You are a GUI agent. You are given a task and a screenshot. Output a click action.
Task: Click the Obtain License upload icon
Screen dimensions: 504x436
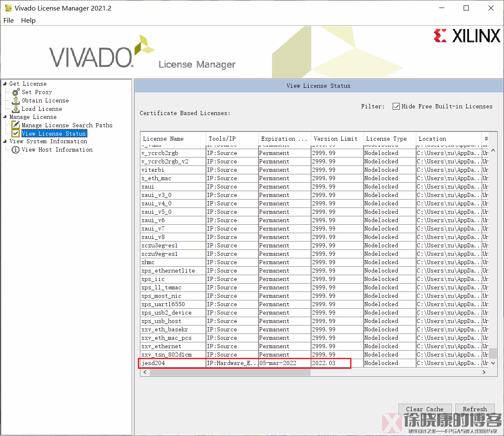point(16,100)
